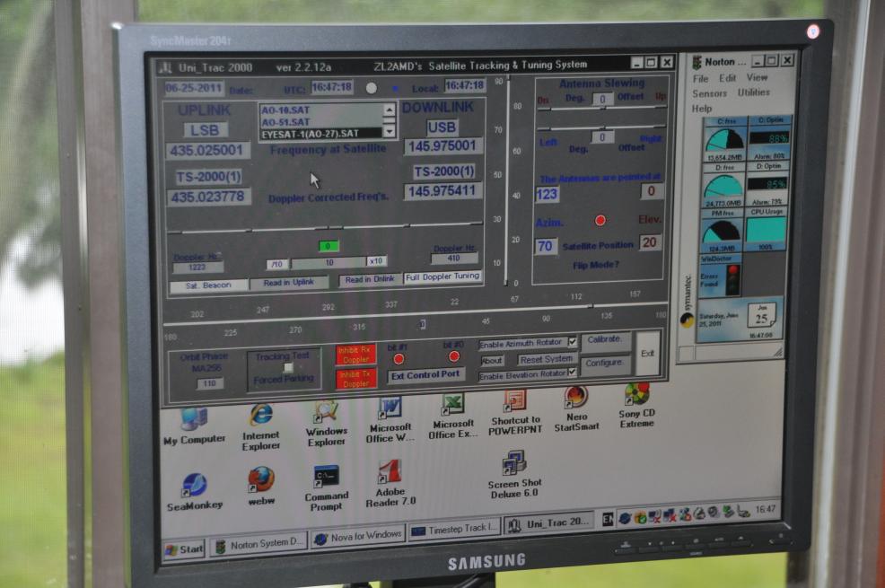This screenshot has height=588, width=885.
Task: Click the Ext Control Port button
Action: coord(425,375)
